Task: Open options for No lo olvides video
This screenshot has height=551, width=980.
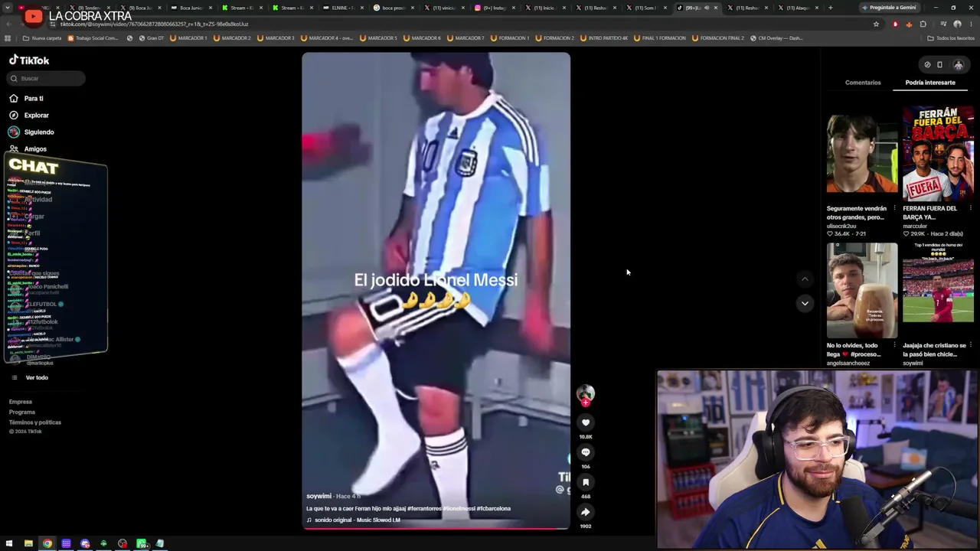Action: (x=894, y=345)
